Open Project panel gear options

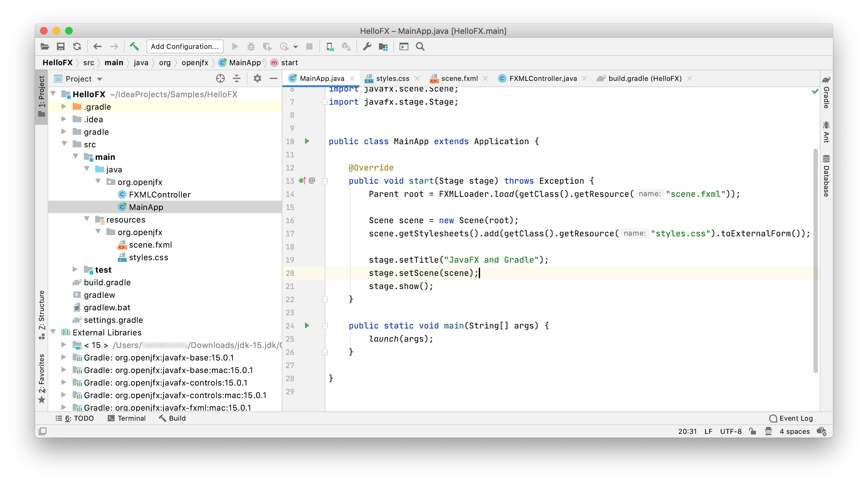coord(257,79)
